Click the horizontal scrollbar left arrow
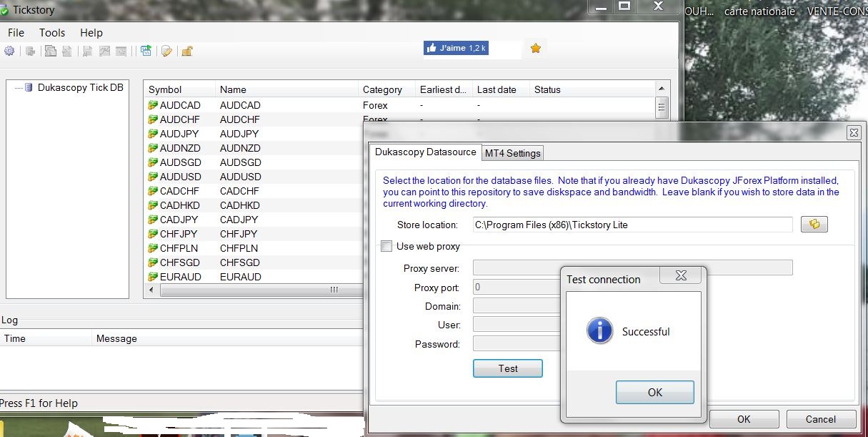Image resolution: width=868 pixels, height=437 pixels. [x=150, y=290]
